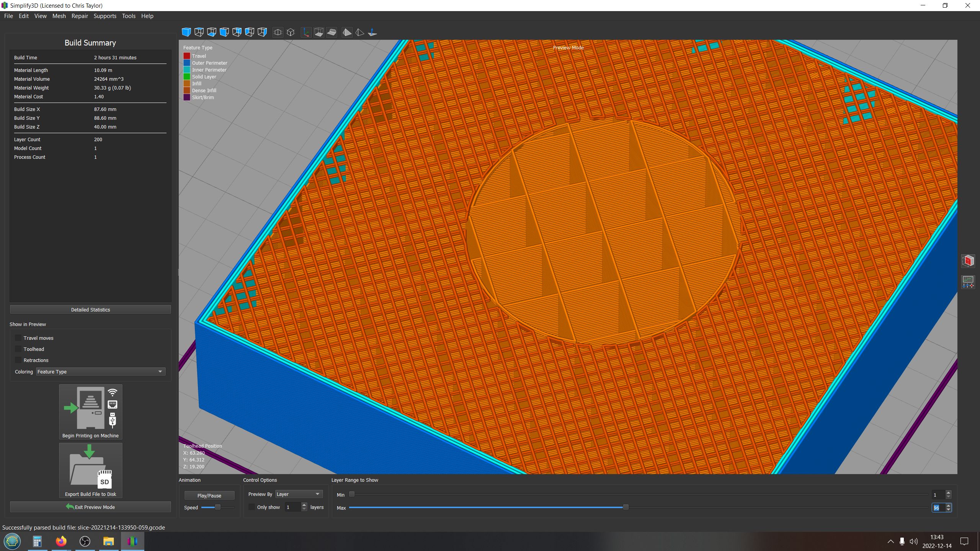Select the front view cube icon

coord(224,32)
